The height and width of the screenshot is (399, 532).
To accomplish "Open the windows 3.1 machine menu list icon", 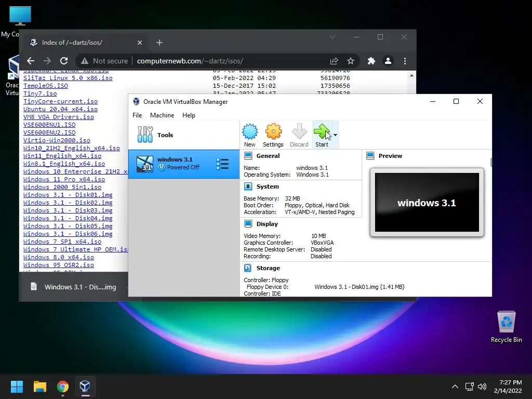I will [x=222, y=164].
